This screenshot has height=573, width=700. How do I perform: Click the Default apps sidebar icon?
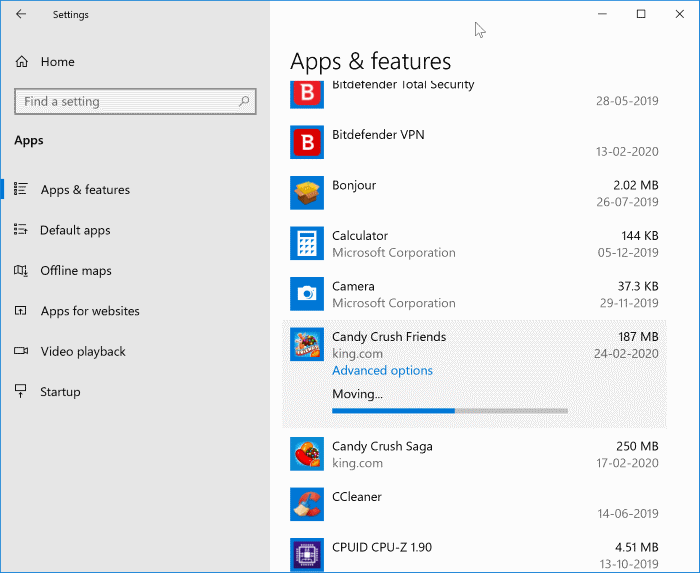tap(21, 229)
